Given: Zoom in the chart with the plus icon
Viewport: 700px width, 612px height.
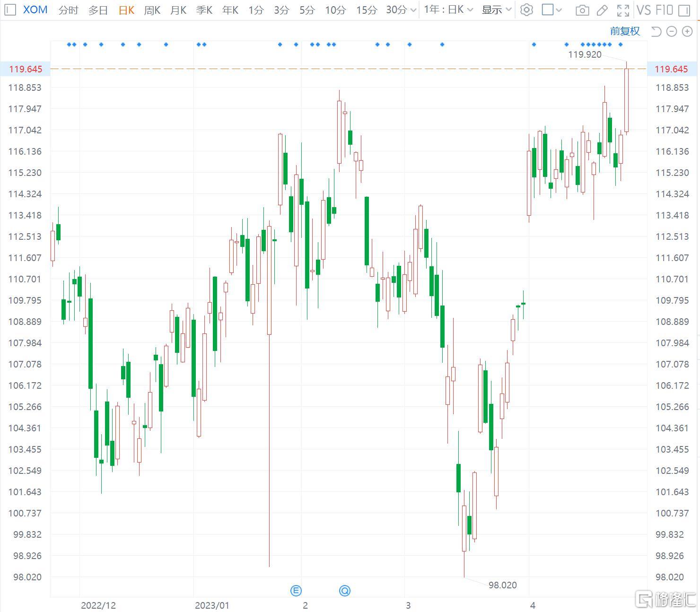Looking at the screenshot, I should pos(687,31).
